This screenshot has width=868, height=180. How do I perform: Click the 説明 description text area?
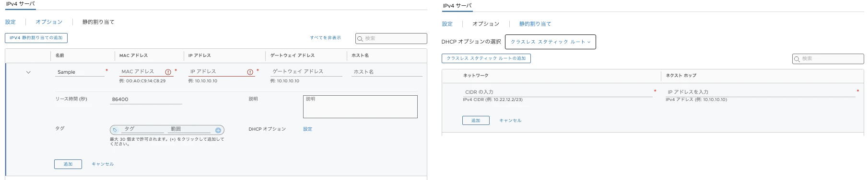360,107
